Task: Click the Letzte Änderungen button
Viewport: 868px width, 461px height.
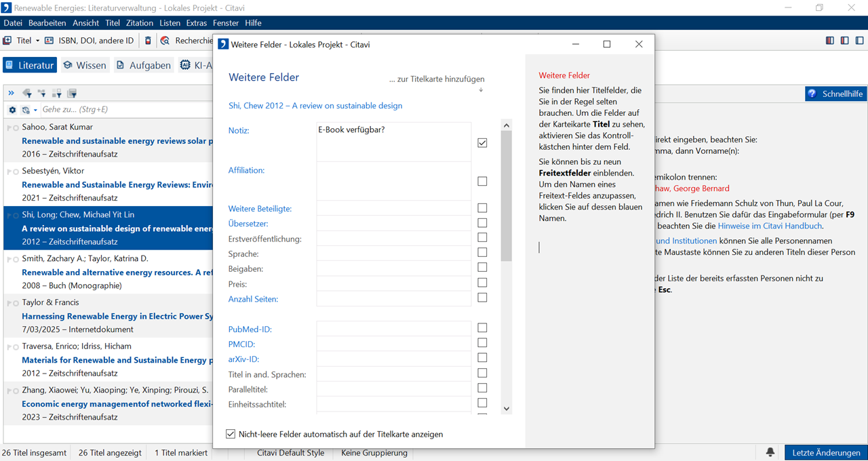Action: click(825, 452)
